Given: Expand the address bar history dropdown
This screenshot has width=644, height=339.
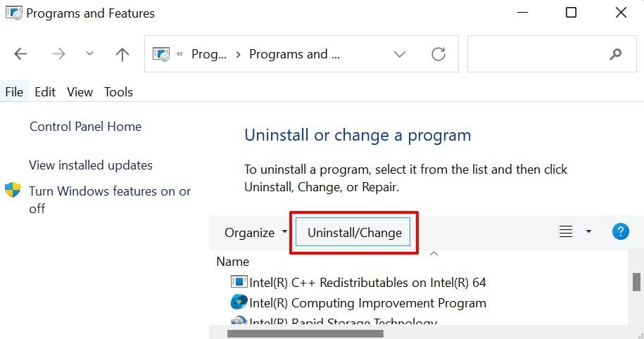Looking at the screenshot, I should [x=400, y=54].
